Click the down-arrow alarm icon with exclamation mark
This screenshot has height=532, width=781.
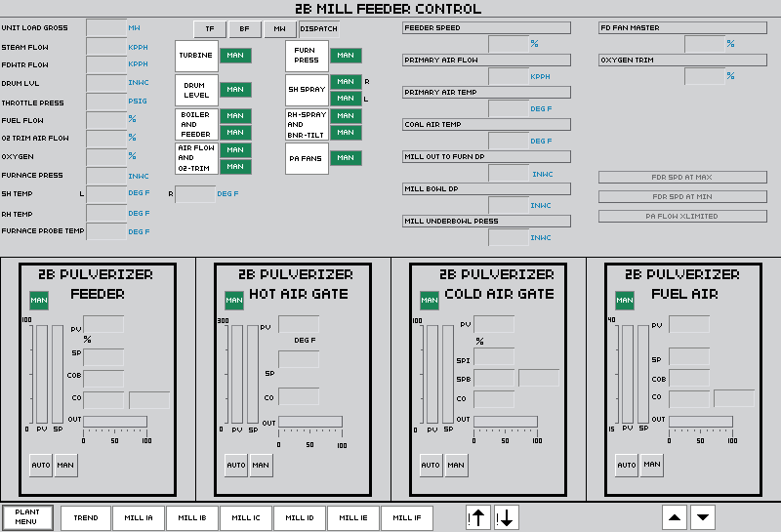pos(506,517)
